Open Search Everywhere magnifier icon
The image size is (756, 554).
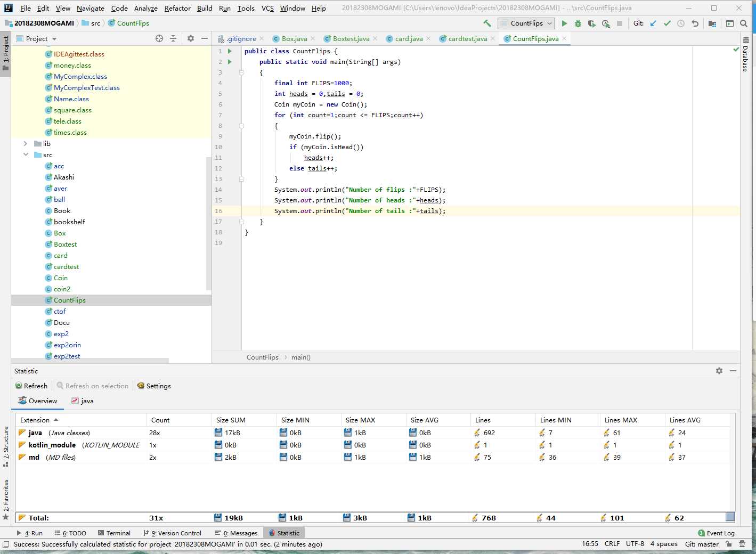pyautogui.click(x=744, y=23)
